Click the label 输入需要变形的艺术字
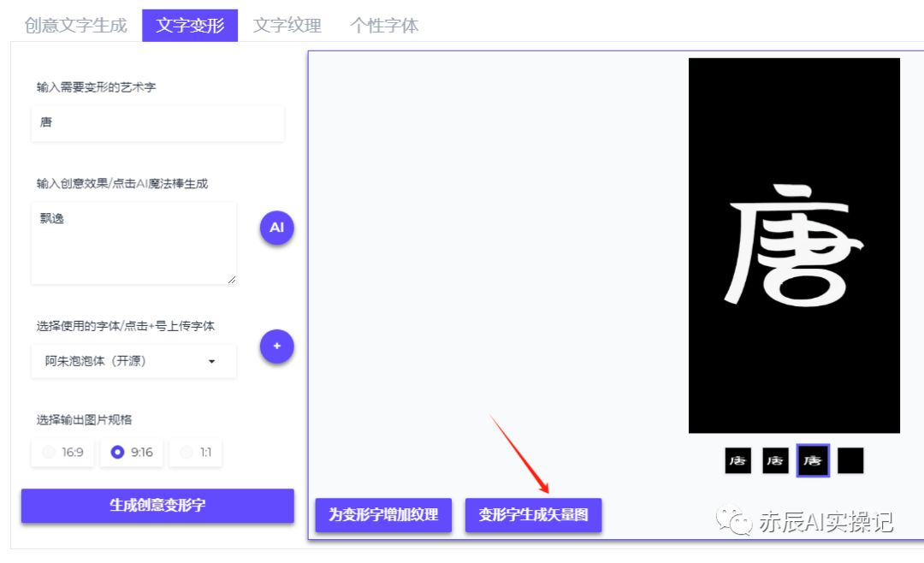The width and height of the screenshot is (924, 563). coord(96,87)
